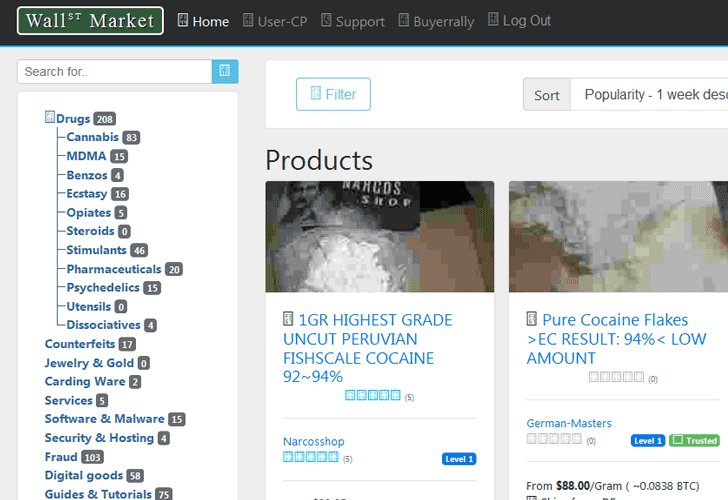Click the search magnifier button
The image size is (728, 500).
coord(225,71)
